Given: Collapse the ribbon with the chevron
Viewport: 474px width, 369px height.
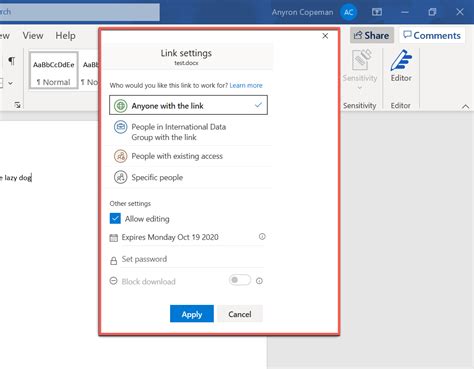Looking at the screenshot, I should click(x=466, y=107).
